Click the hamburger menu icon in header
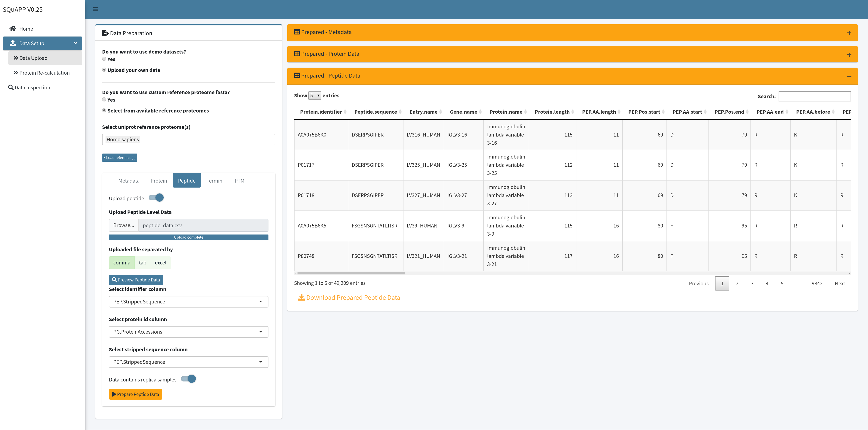 tap(96, 9)
